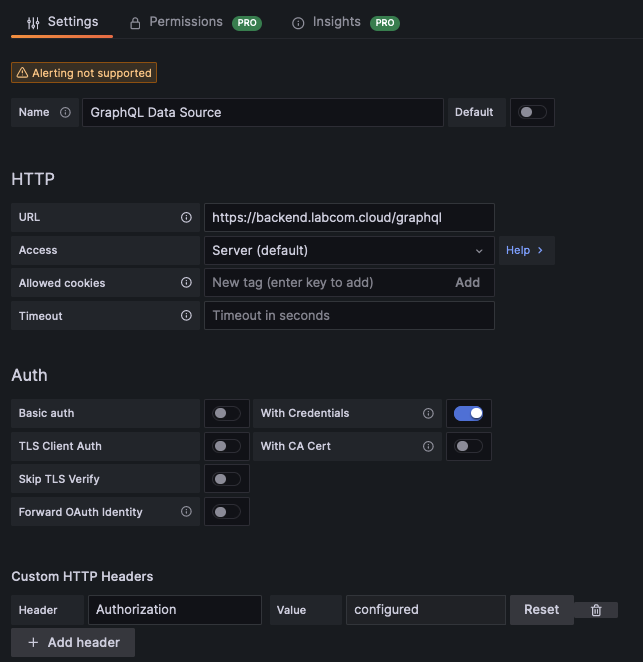Click the Allowed cookies info icon

pos(186,283)
